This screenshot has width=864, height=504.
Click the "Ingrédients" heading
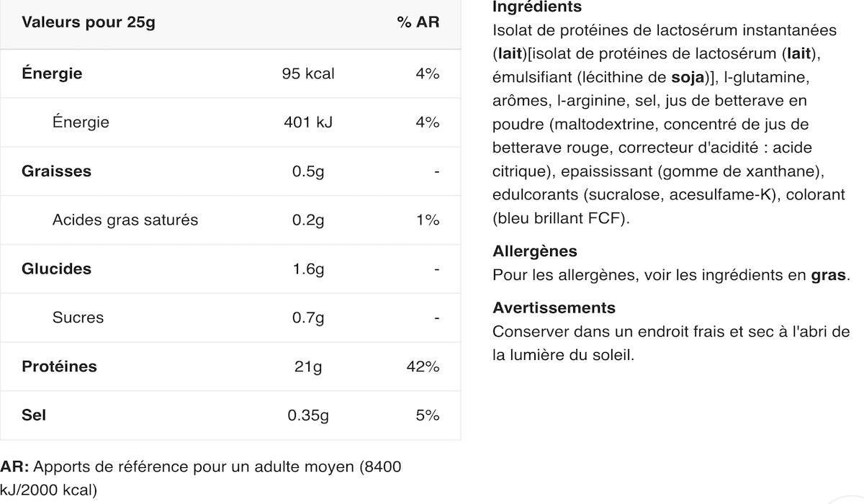pyautogui.click(x=537, y=7)
